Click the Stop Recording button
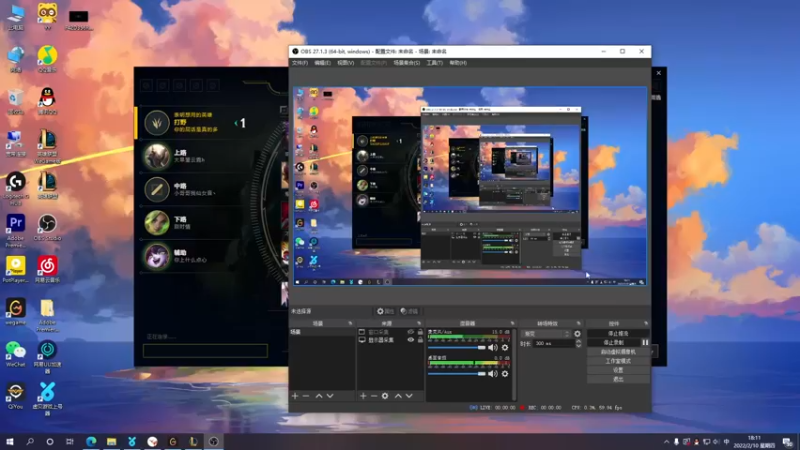The height and width of the screenshot is (450, 800). (x=614, y=342)
